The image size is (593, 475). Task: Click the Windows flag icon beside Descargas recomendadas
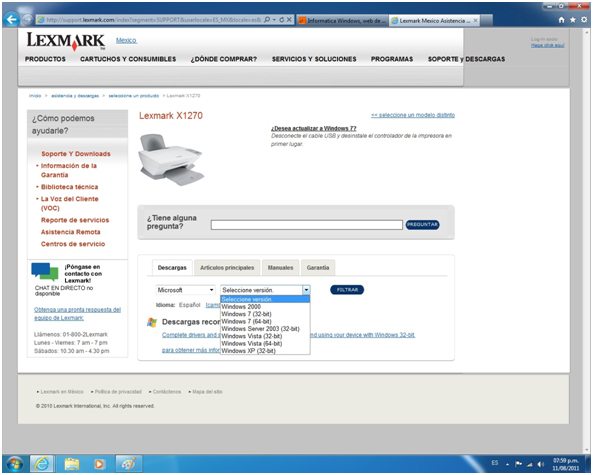tap(152, 323)
